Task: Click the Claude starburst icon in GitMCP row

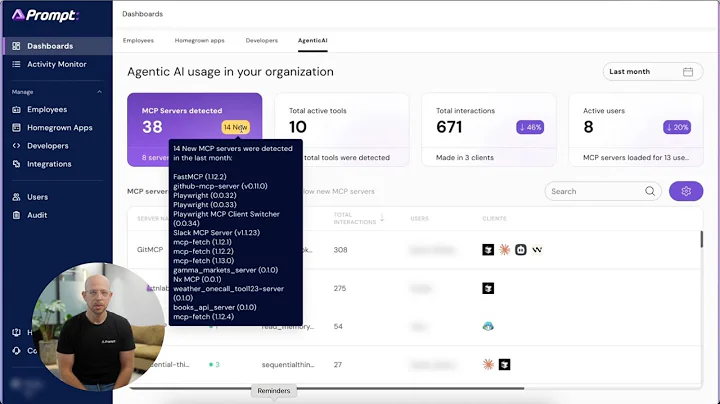Action: pyautogui.click(x=504, y=250)
